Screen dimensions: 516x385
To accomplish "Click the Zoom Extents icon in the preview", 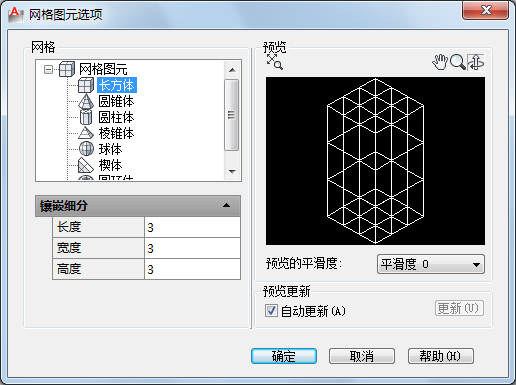I will (275, 62).
